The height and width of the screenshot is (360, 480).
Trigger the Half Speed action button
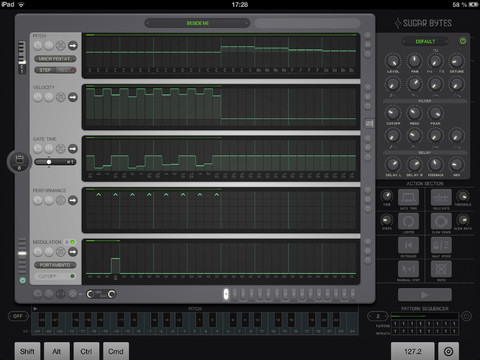(x=441, y=245)
